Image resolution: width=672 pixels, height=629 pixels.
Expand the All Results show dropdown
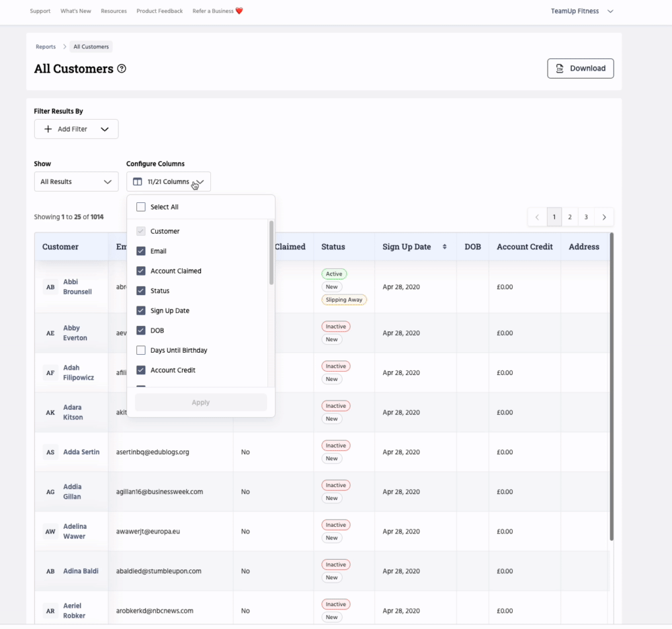tap(76, 181)
